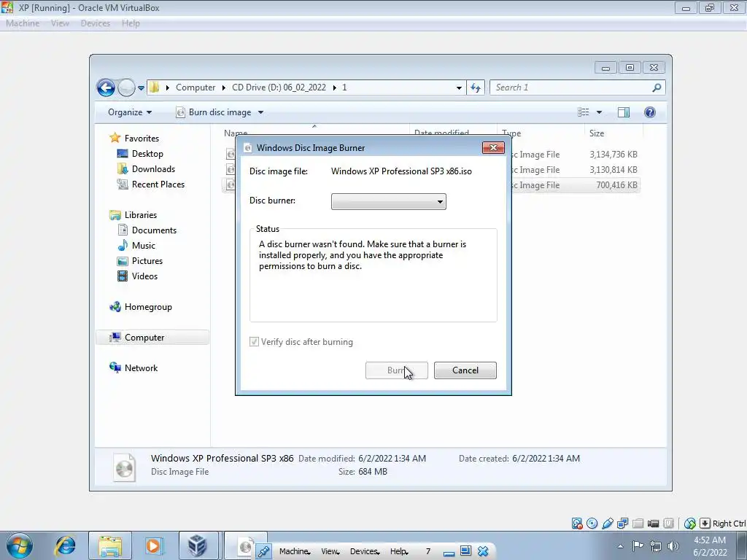This screenshot has height=560, width=747.
Task: Open Desktop in the navigation pane
Action: coord(147,154)
